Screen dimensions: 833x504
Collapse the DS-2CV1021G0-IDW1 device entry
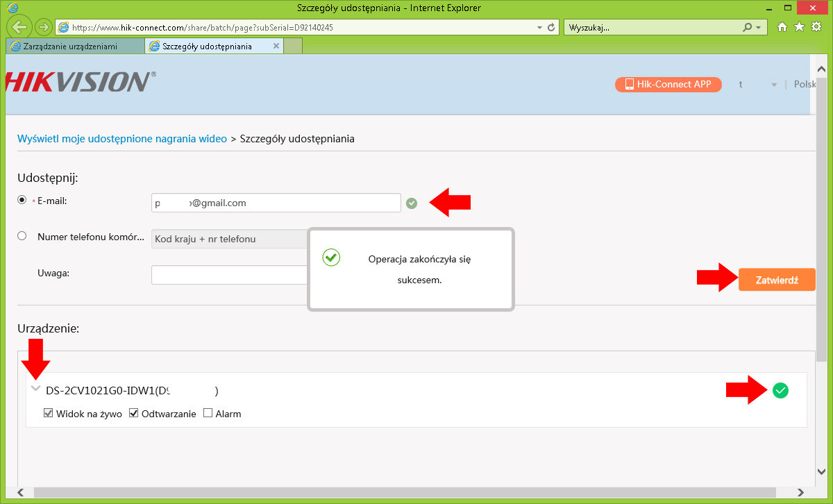[x=35, y=389]
